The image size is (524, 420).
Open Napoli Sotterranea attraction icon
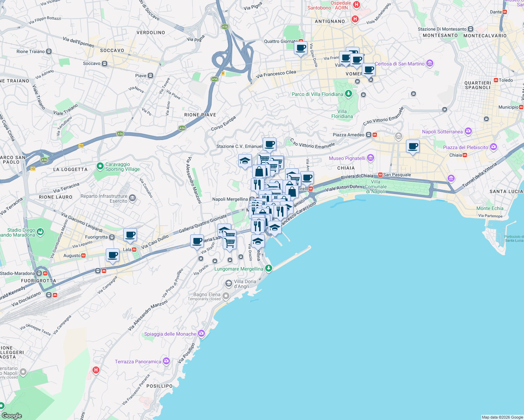click(468, 131)
